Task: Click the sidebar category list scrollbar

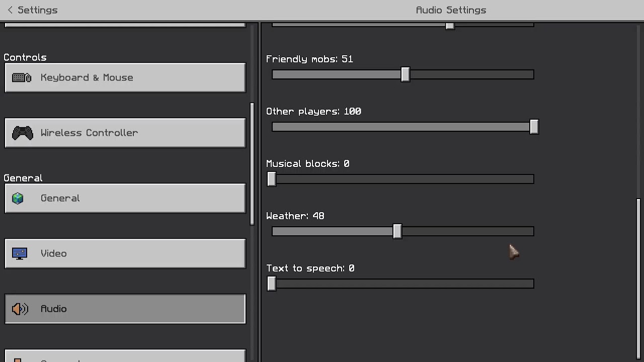Action: click(x=253, y=164)
